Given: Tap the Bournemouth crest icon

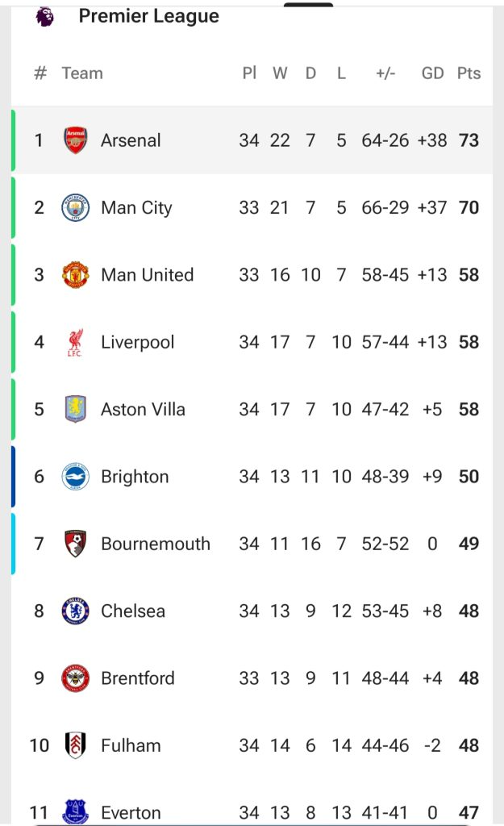Looking at the screenshot, I should point(76,544).
